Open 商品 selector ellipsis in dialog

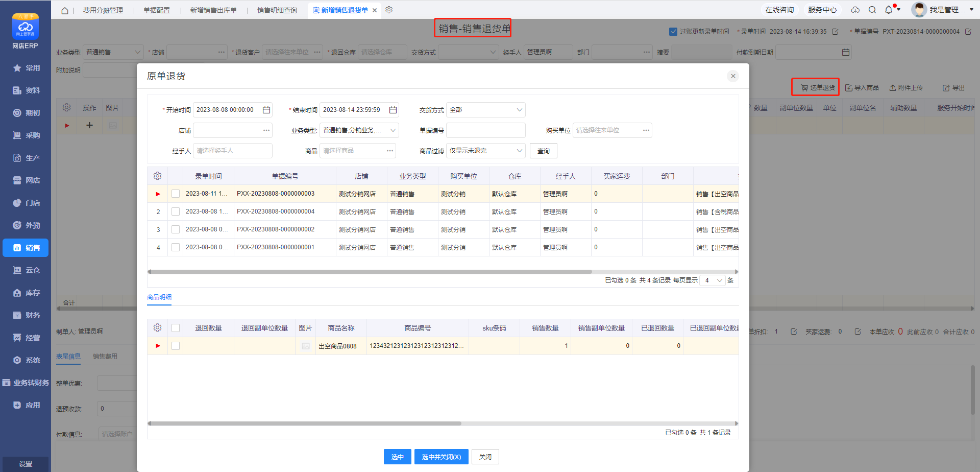coord(390,151)
